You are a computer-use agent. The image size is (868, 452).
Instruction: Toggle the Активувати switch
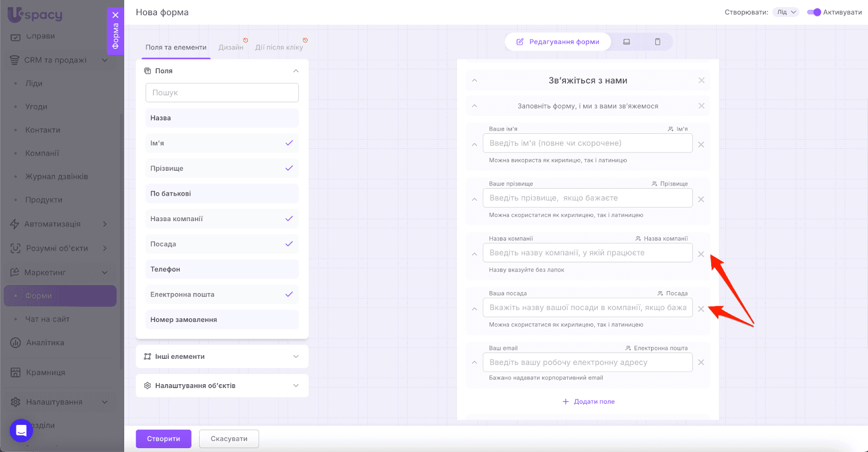[x=814, y=12]
